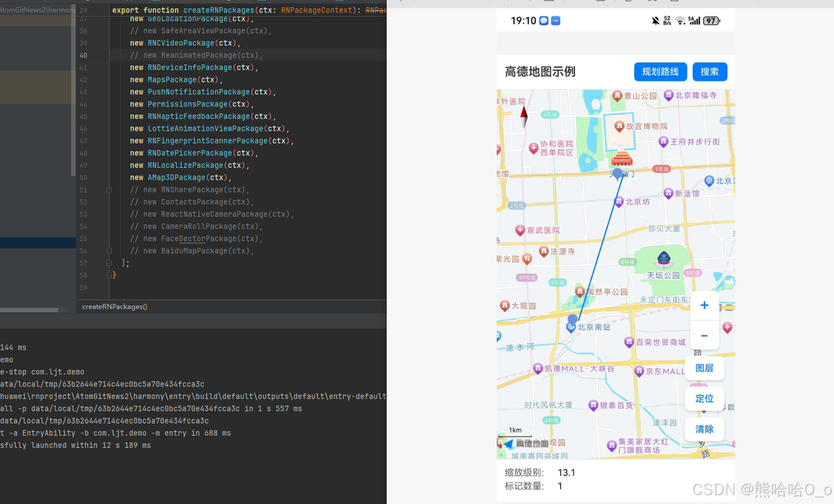Select the 王府井步行街 marker icon
834x504 pixels.
(x=663, y=142)
